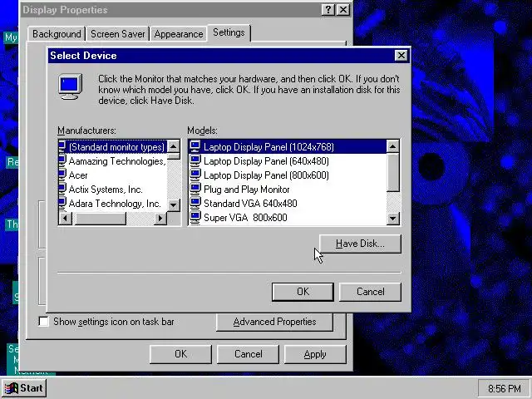Viewport: 532px width, 399px height.
Task: Select Aamazing Technologies manufacturer row
Action: click(113, 160)
